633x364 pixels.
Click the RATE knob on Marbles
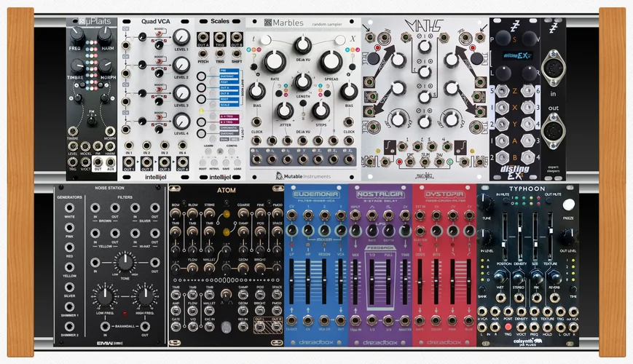click(x=275, y=62)
